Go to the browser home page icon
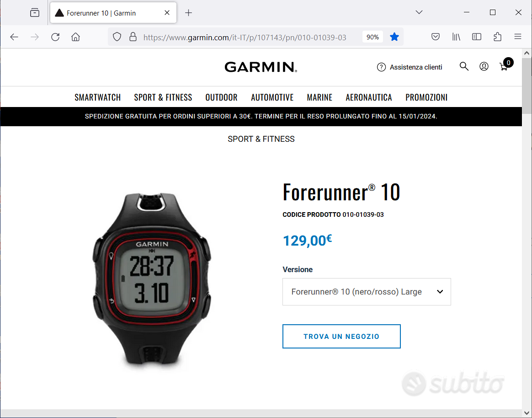The image size is (532, 418). click(76, 37)
